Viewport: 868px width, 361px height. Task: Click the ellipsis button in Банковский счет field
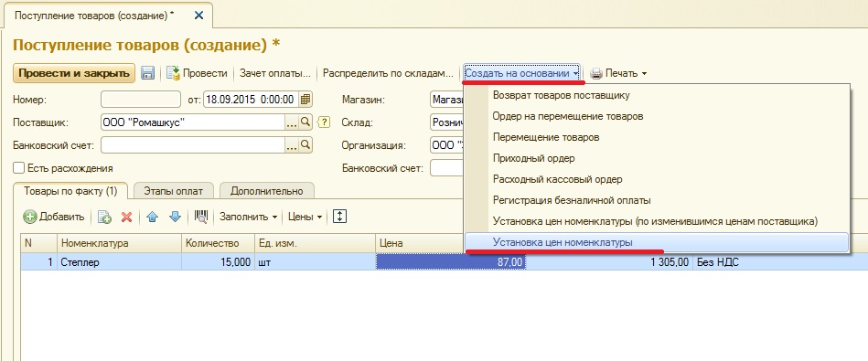point(292,145)
